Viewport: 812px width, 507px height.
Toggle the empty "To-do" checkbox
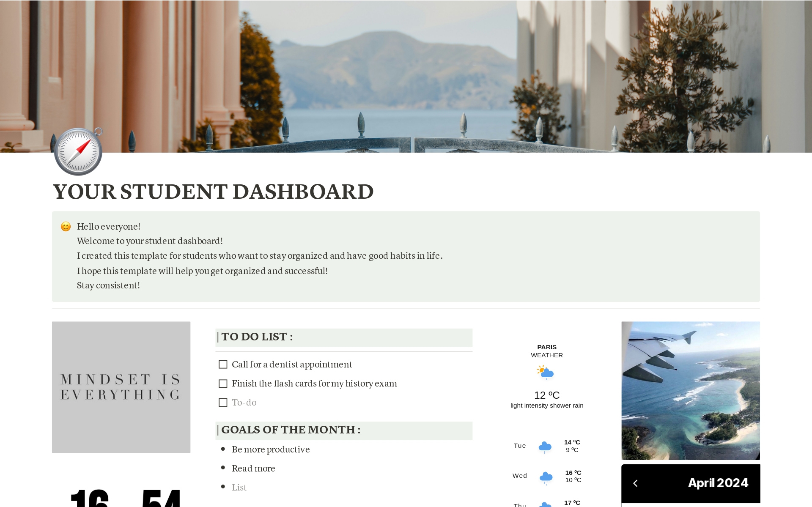223,403
